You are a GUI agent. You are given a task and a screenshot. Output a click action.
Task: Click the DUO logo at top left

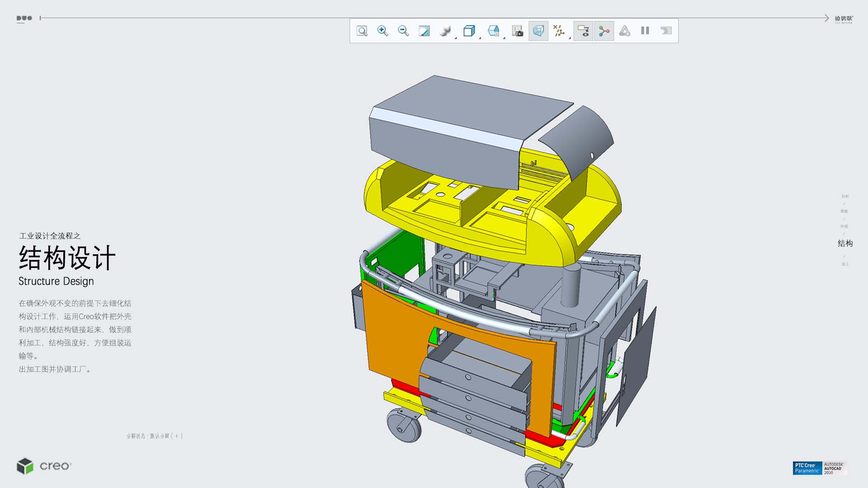click(24, 19)
